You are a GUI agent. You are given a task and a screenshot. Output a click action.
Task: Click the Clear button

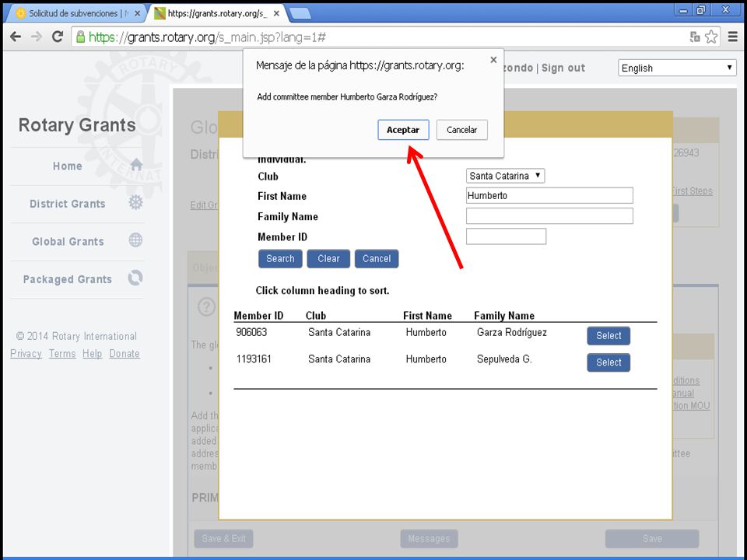coord(328,258)
